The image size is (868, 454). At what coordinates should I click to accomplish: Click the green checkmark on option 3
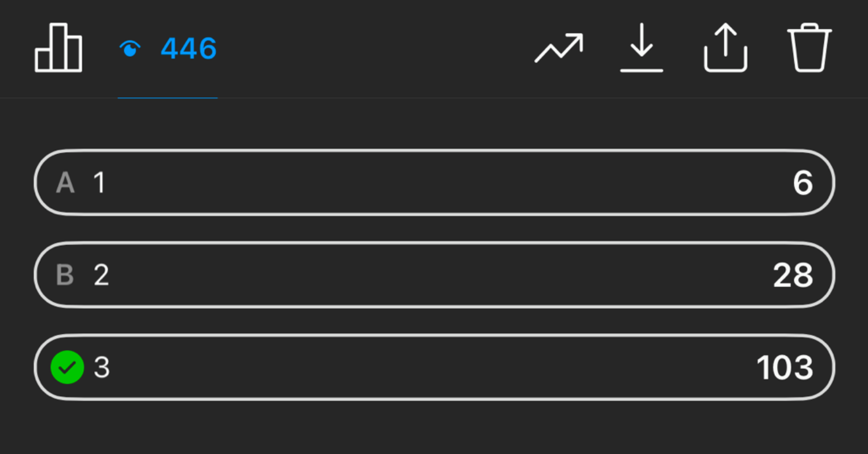pyautogui.click(x=68, y=368)
